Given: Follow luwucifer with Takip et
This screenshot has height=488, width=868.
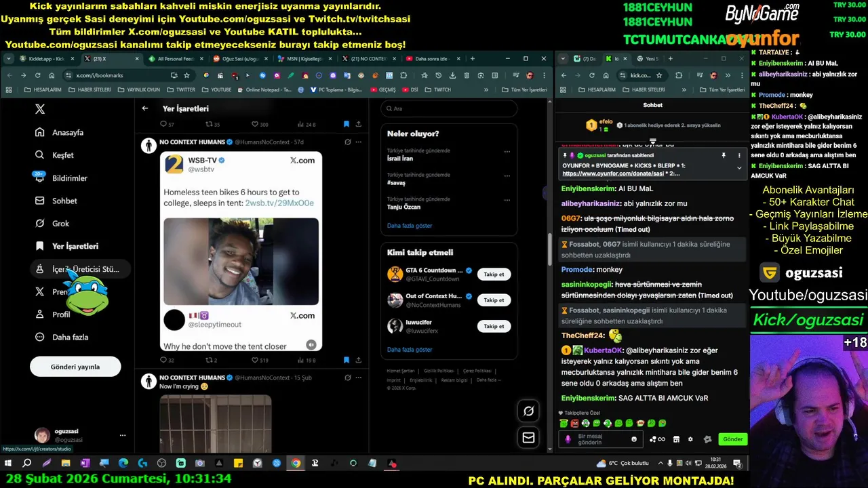Looking at the screenshot, I should point(494,326).
